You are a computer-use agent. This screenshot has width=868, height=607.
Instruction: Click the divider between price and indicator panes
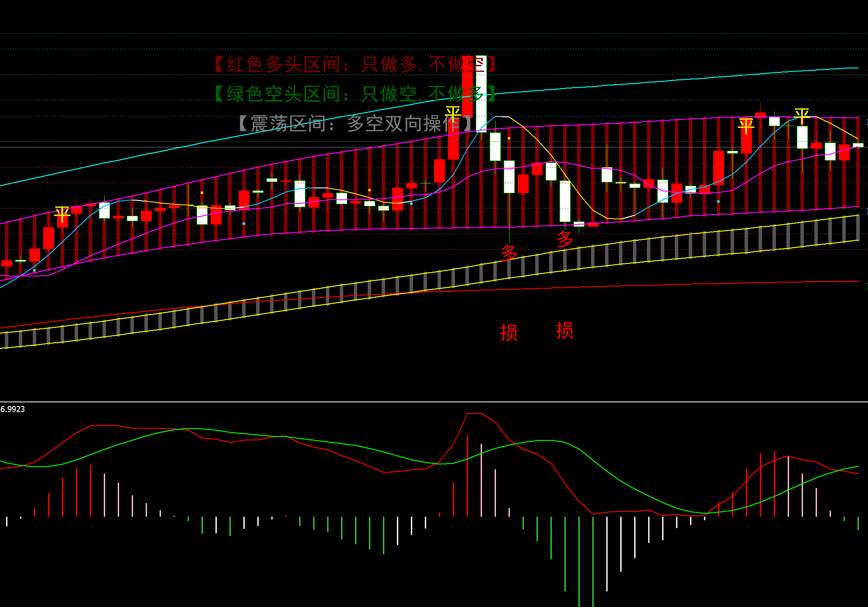434,401
